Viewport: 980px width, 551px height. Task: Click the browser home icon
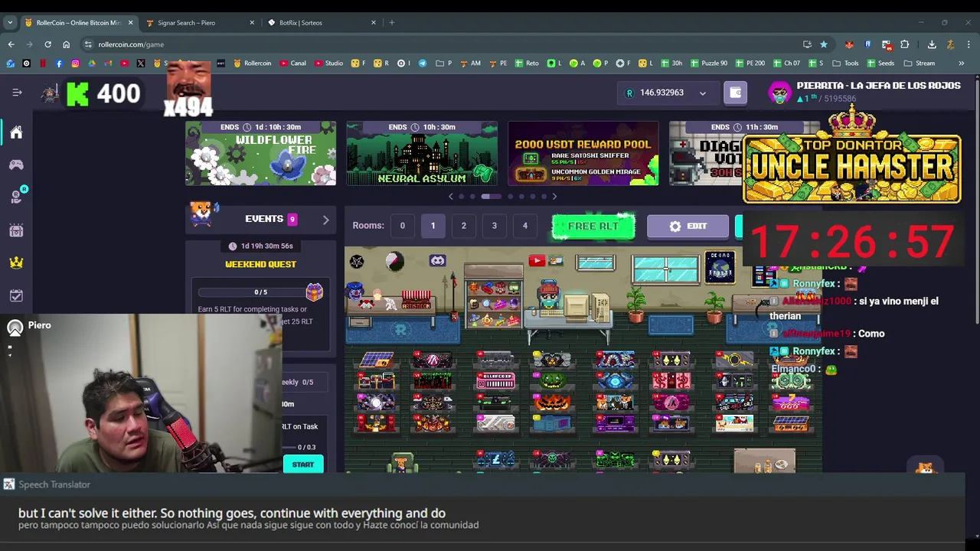tap(66, 44)
